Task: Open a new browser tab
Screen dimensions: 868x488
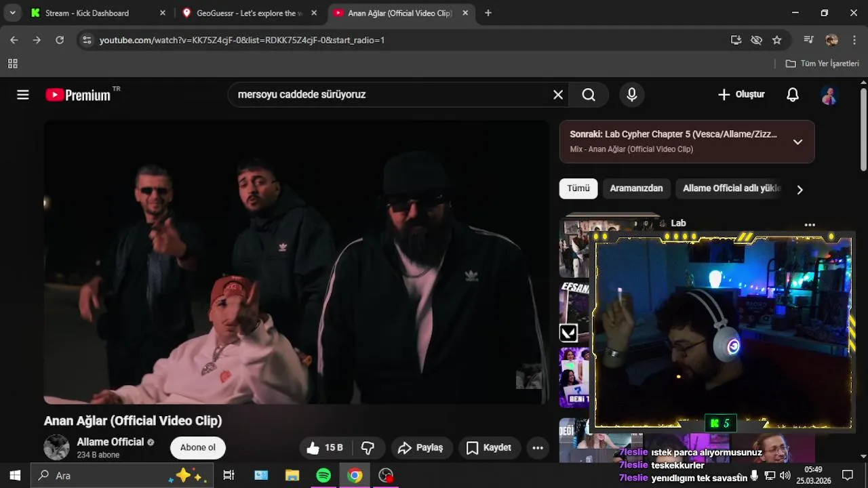Action: point(488,13)
